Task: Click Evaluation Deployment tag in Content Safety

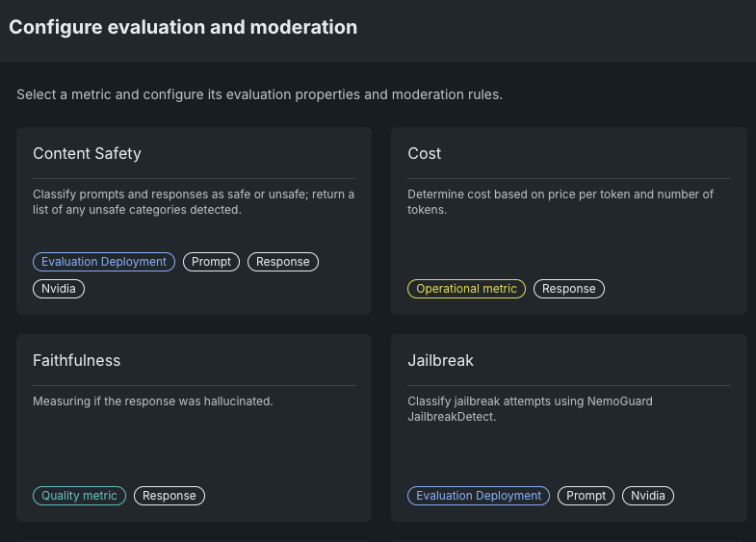Action: [104, 262]
